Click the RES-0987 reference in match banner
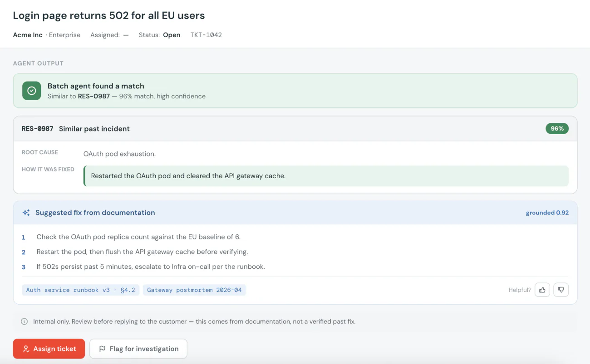Viewport: 590px width, 364px height. point(94,96)
